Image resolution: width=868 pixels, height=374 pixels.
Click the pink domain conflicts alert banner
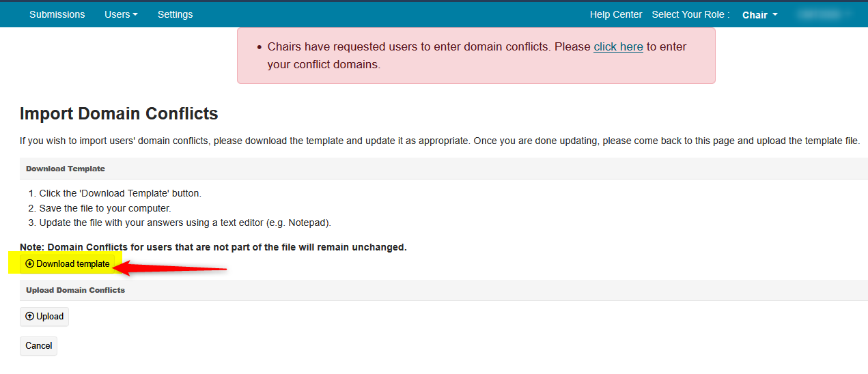pyautogui.click(x=476, y=56)
